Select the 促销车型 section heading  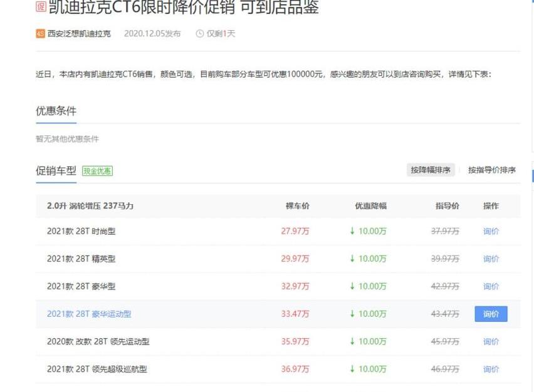click(x=56, y=170)
